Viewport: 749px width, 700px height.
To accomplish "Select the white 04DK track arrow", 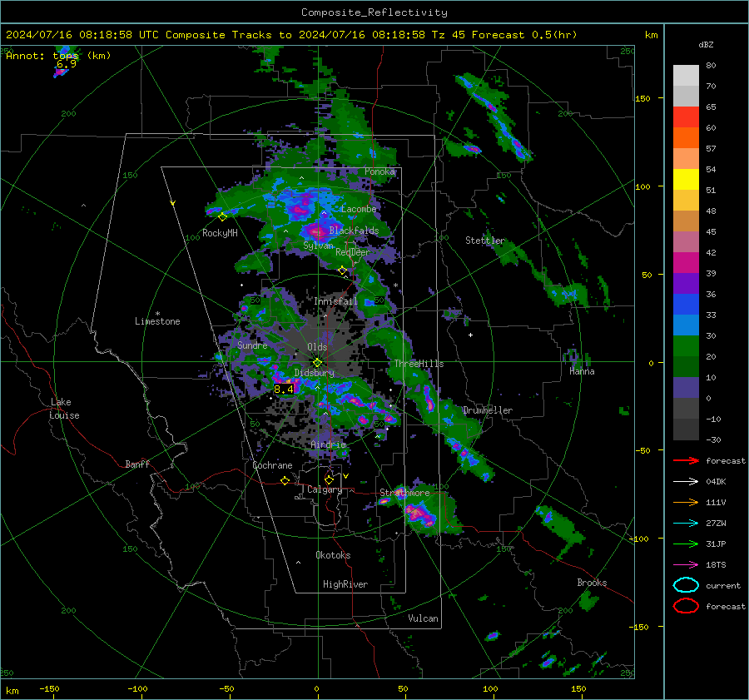I will 686,481.
